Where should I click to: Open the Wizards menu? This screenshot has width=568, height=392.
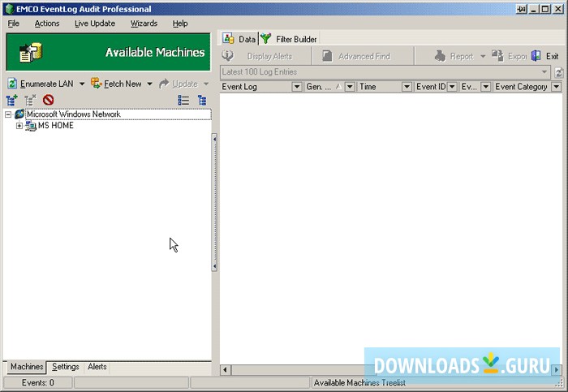(144, 24)
